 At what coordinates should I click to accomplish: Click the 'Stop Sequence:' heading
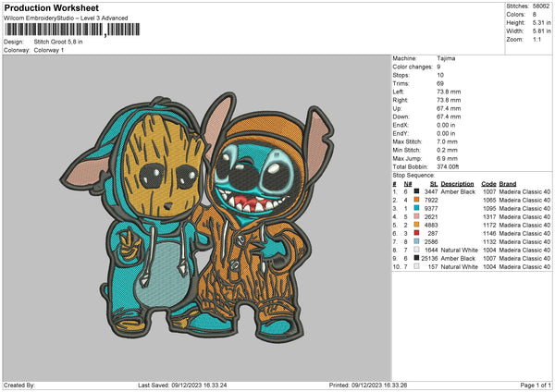tap(413, 176)
